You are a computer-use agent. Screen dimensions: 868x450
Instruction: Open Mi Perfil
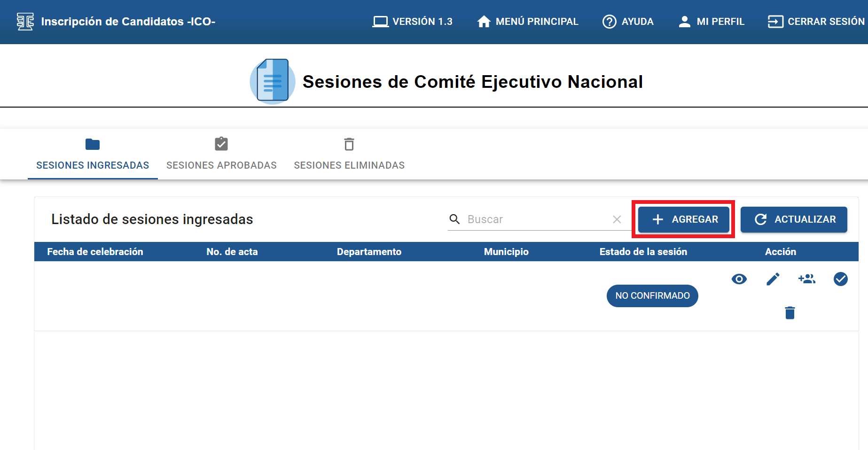click(x=712, y=22)
